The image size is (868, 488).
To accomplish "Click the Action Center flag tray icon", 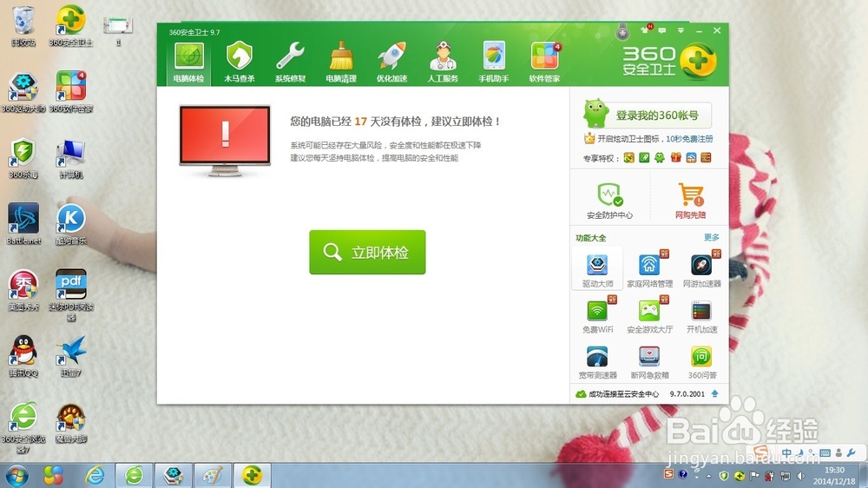I will (x=754, y=475).
